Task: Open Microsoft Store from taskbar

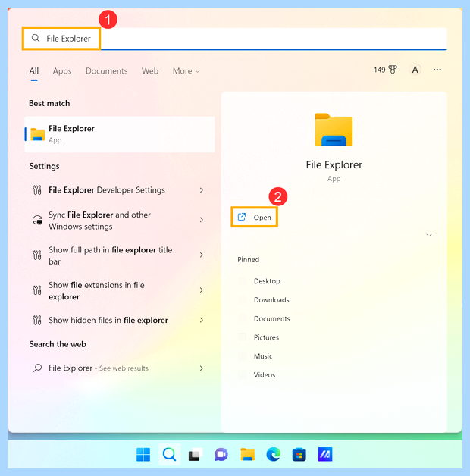Action: point(299,455)
